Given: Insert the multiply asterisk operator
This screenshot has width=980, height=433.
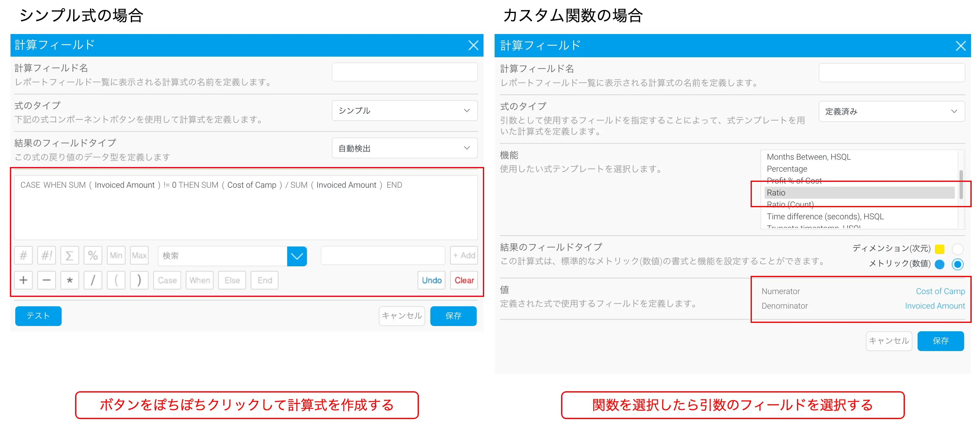Looking at the screenshot, I should point(70,281).
